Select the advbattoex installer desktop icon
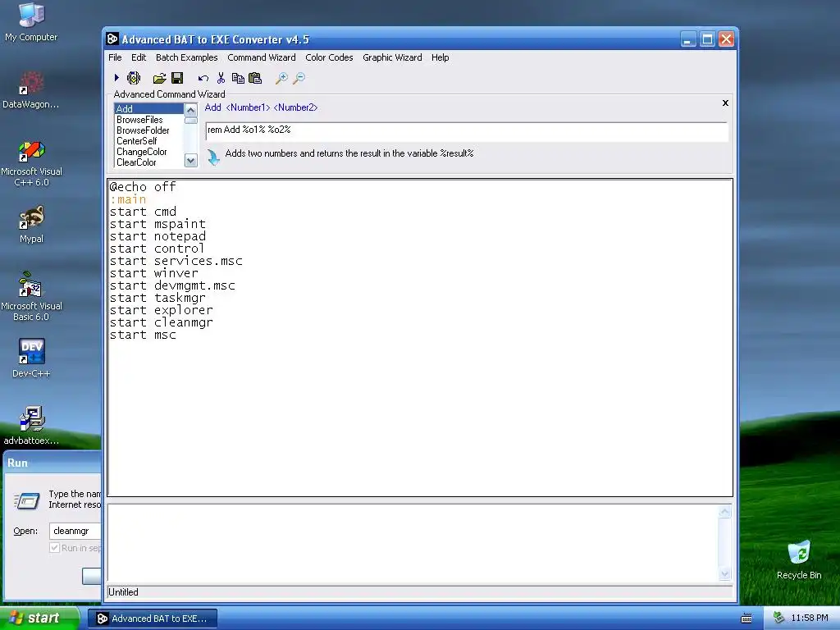This screenshot has height=630, width=840. 31,426
